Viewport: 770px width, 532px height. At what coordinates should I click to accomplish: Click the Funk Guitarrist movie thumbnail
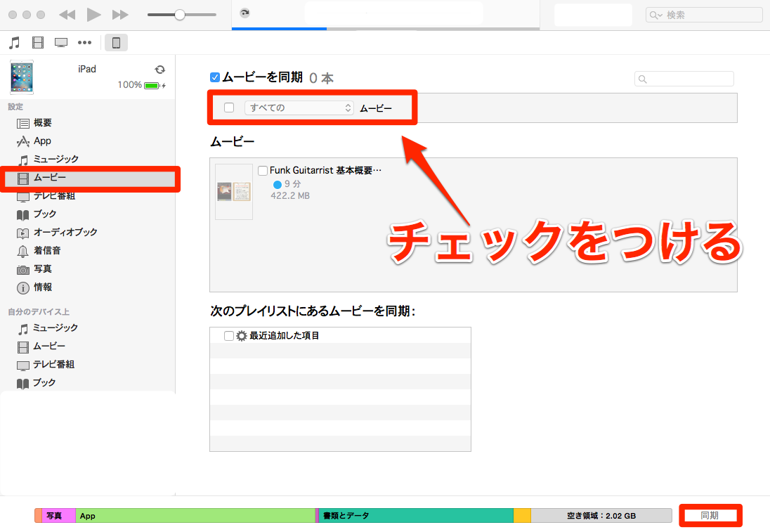coord(234,192)
